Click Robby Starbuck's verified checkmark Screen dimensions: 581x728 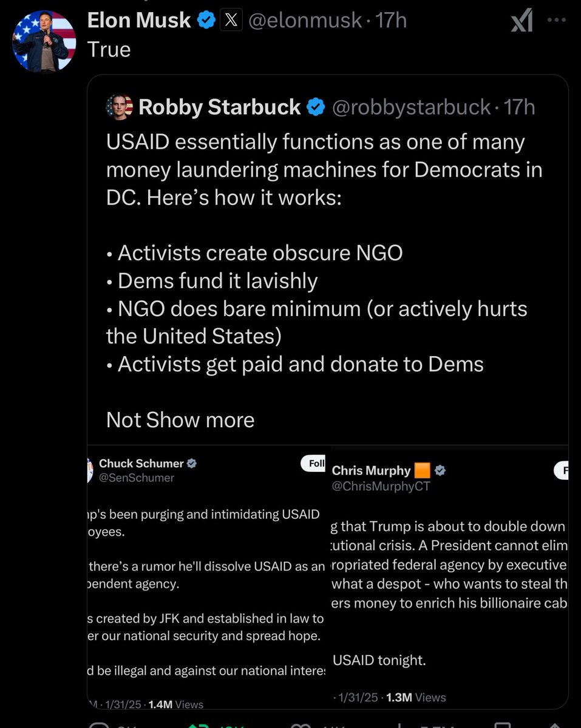(315, 107)
